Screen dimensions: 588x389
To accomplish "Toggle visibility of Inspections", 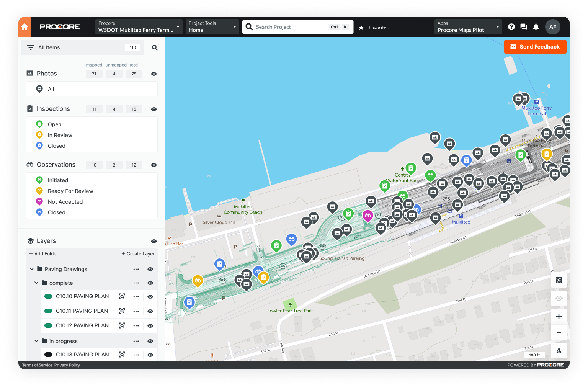I will coord(154,109).
